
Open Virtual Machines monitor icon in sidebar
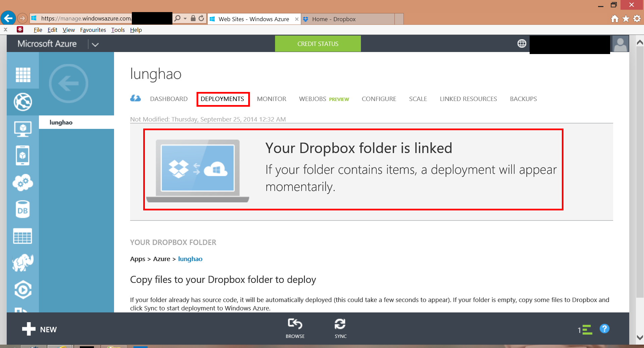pos(23,129)
